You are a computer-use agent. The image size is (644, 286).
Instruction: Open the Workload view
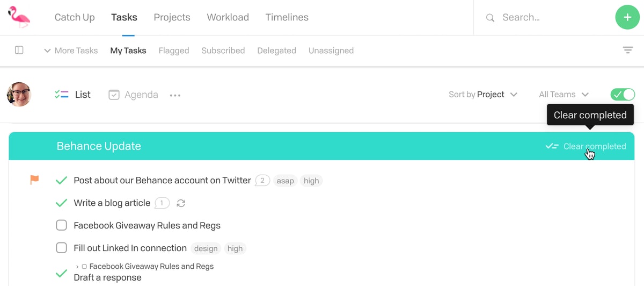(228, 17)
